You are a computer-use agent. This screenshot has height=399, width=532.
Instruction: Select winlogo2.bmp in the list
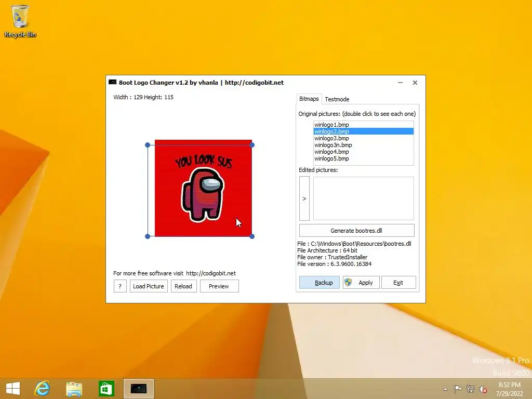pos(363,131)
